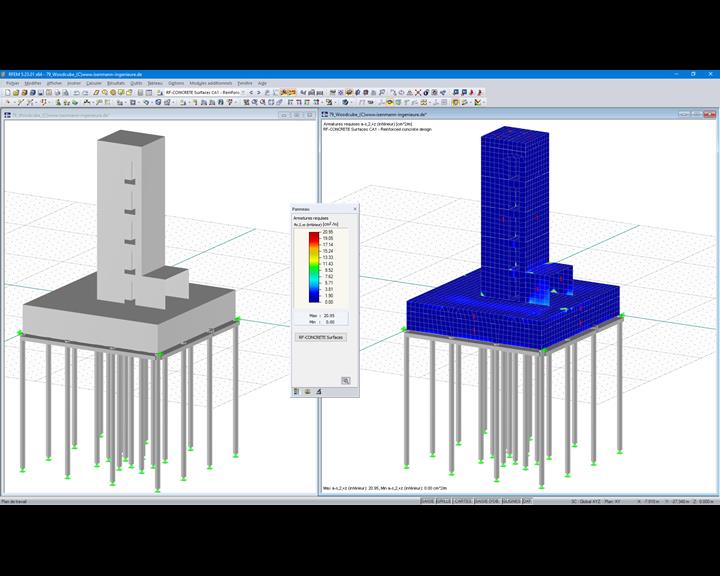The height and width of the screenshot is (576, 720).
Task: Minimize the right results window
Action: pyautogui.click(x=684, y=114)
